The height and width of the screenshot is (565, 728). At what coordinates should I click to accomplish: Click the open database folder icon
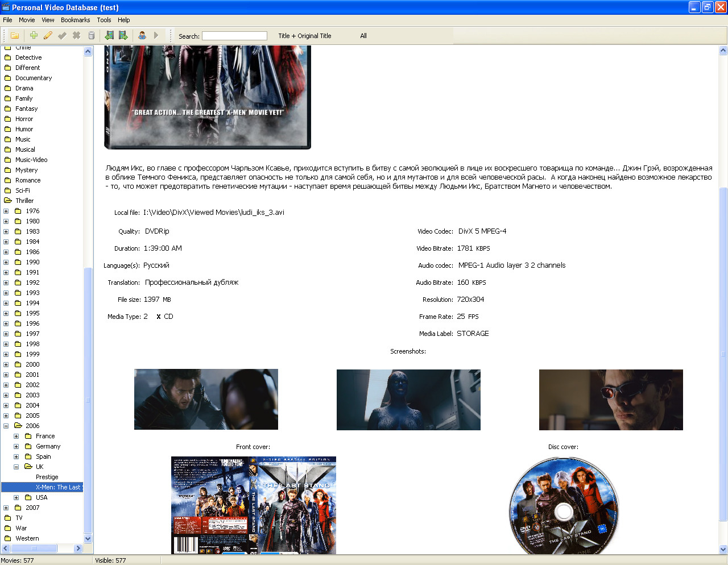coord(15,35)
